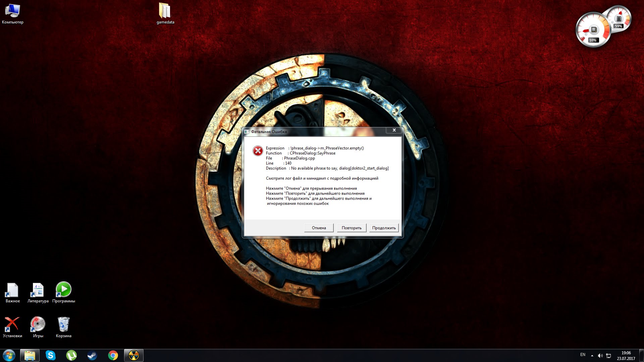The height and width of the screenshot is (362, 644).
Task: Select the S.T.A.L.K.E.R. radiation taskbar icon
Action: (x=134, y=355)
